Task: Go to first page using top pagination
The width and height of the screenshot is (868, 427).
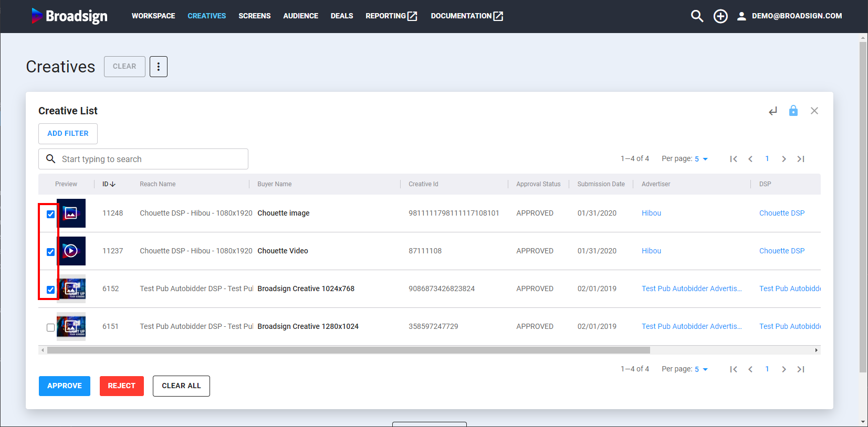Action: (734, 159)
